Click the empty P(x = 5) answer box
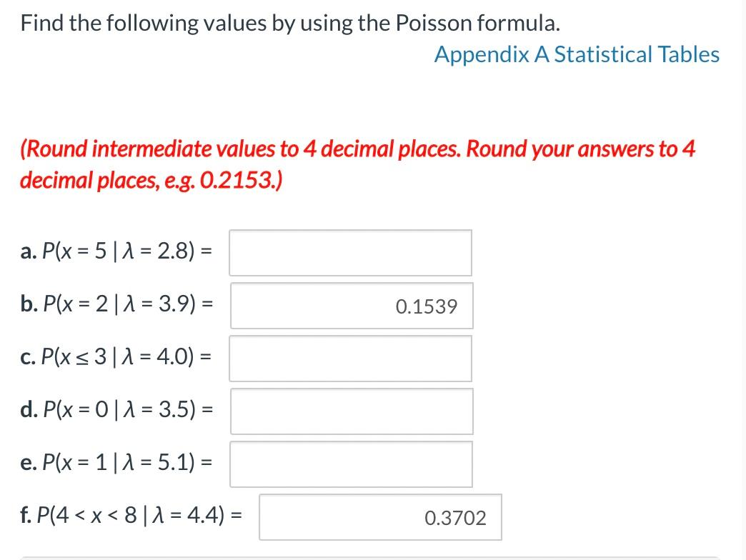The height and width of the screenshot is (560, 746). pos(350,252)
